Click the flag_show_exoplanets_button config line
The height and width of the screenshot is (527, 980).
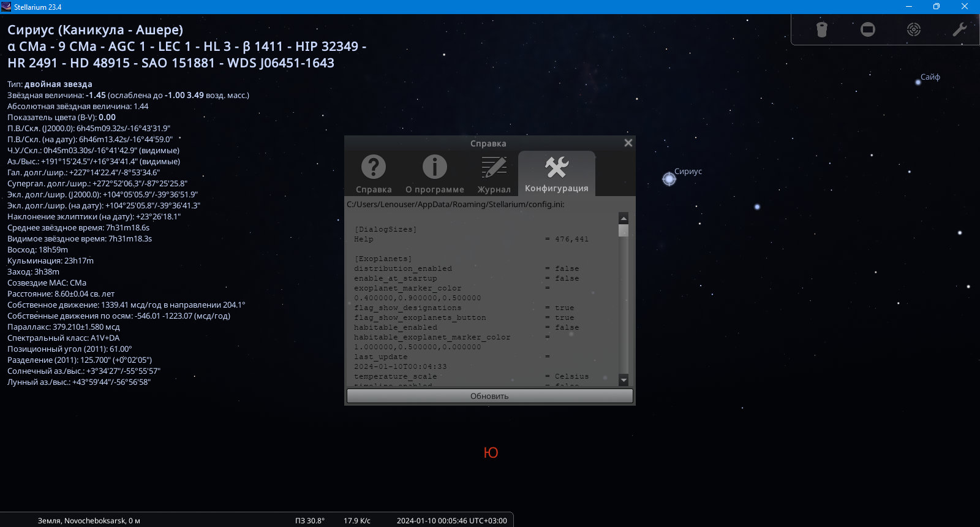point(464,317)
